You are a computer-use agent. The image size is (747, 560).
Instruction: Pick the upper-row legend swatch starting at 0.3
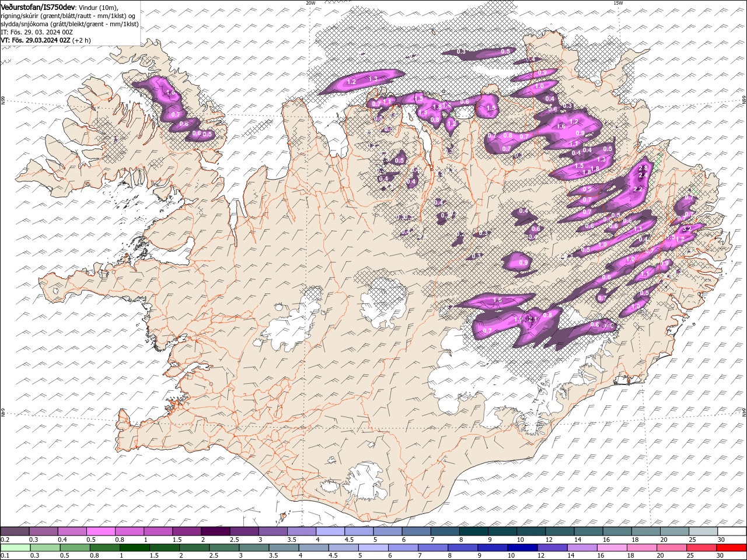coord(43,531)
